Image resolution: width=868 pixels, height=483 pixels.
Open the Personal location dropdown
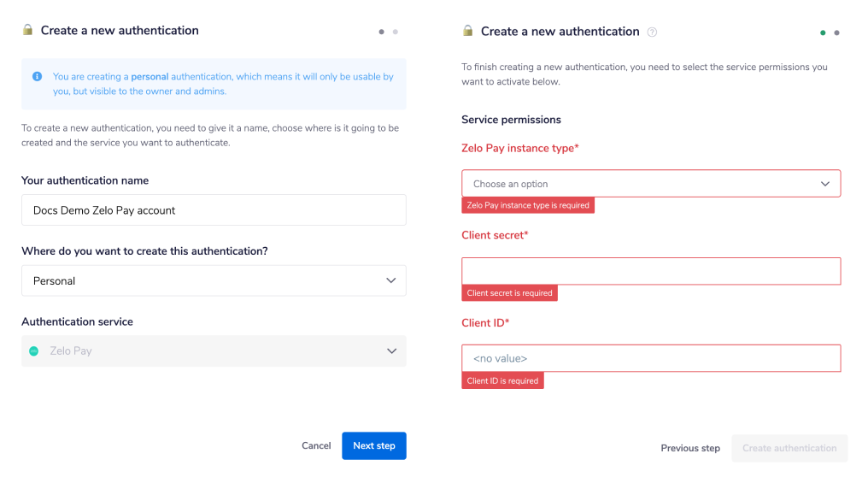point(214,280)
